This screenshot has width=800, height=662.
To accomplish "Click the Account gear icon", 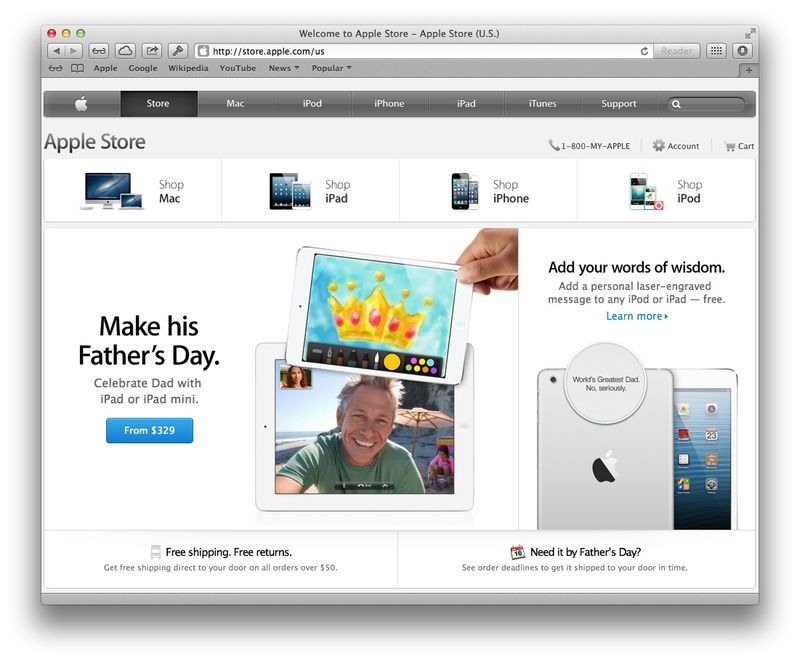I will tap(659, 146).
